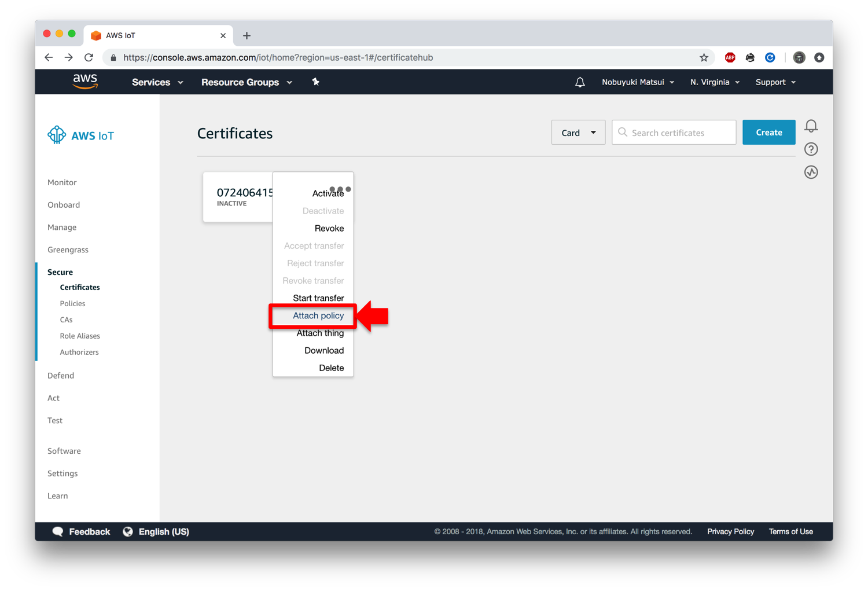
Task: Click the AWS IoT service logo in sidebar
Action: tap(57, 135)
